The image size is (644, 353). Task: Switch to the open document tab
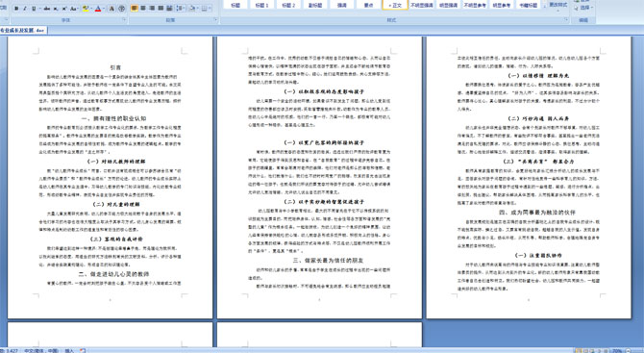pos(23,31)
